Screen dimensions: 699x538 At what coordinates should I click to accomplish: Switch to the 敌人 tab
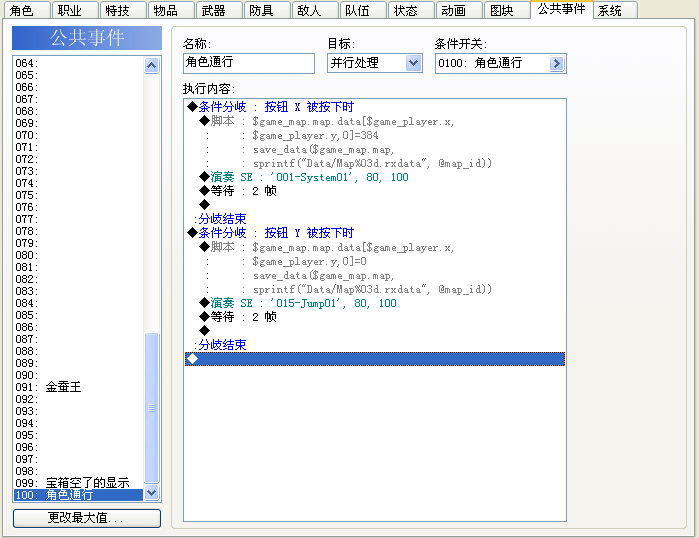(x=315, y=10)
